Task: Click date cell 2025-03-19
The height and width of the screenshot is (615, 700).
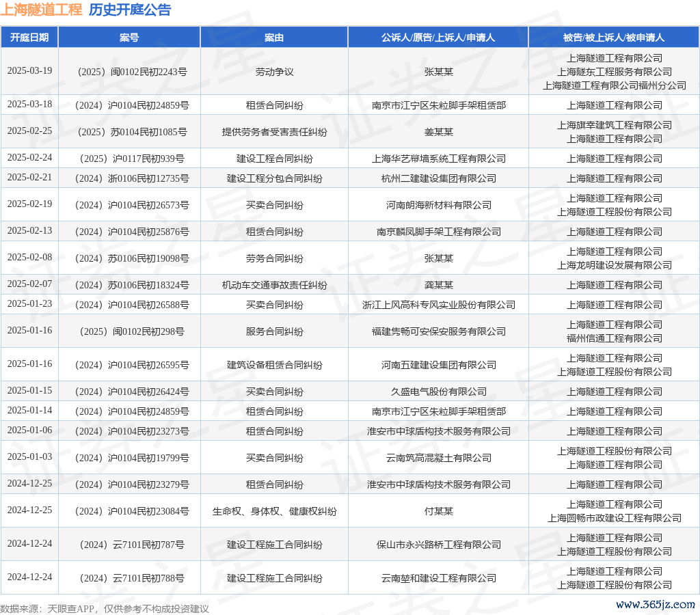Action: point(29,70)
